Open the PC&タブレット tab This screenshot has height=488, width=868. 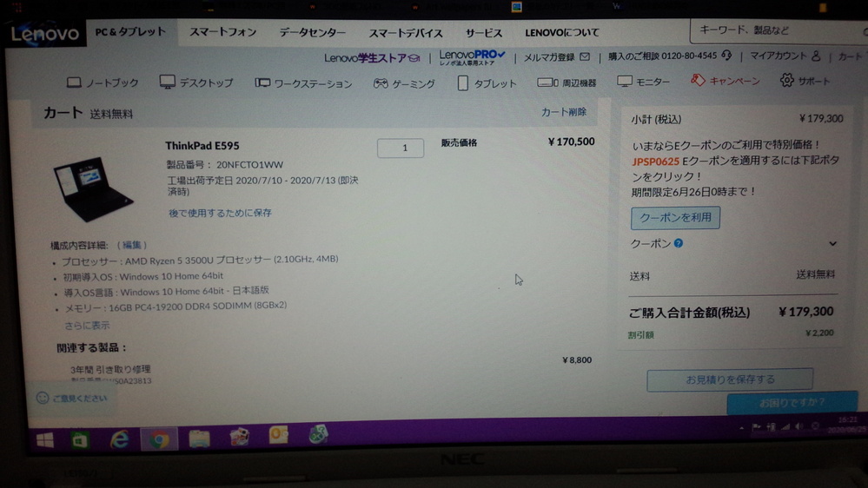(130, 32)
